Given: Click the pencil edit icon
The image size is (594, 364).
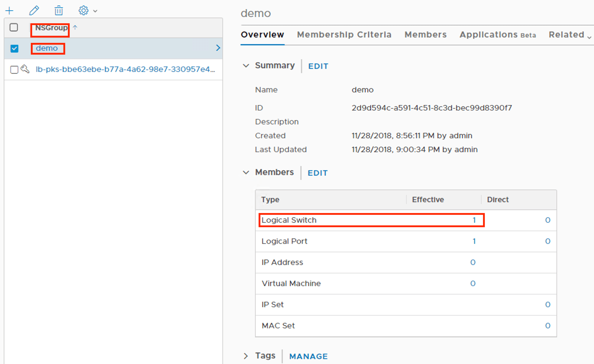Looking at the screenshot, I should (34, 11).
